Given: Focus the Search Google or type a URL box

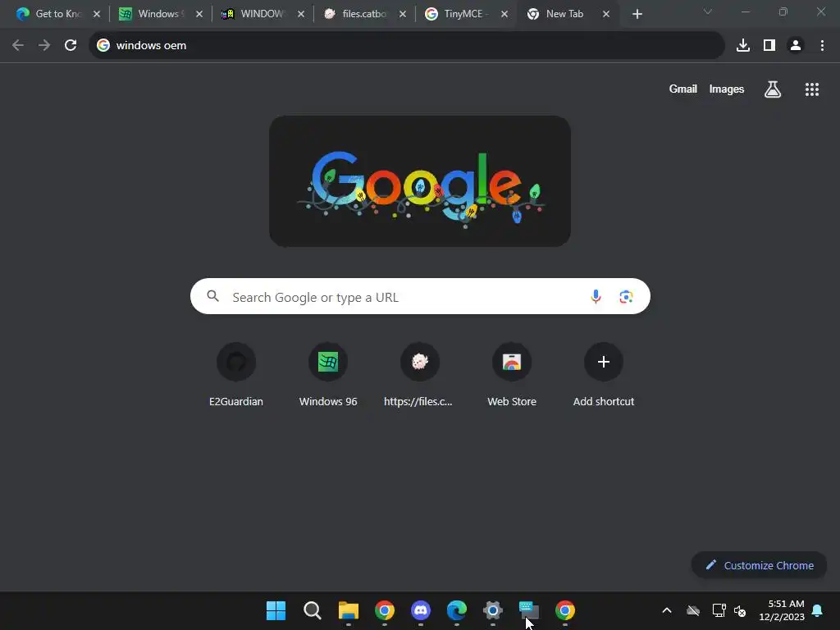Looking at the screenshot, I should [420, 296].
